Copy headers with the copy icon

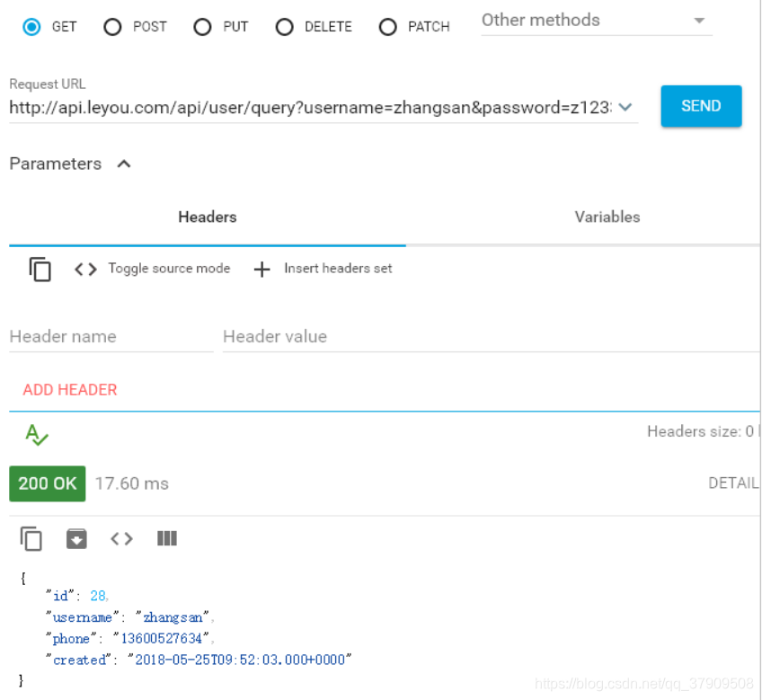click(40, 269)
